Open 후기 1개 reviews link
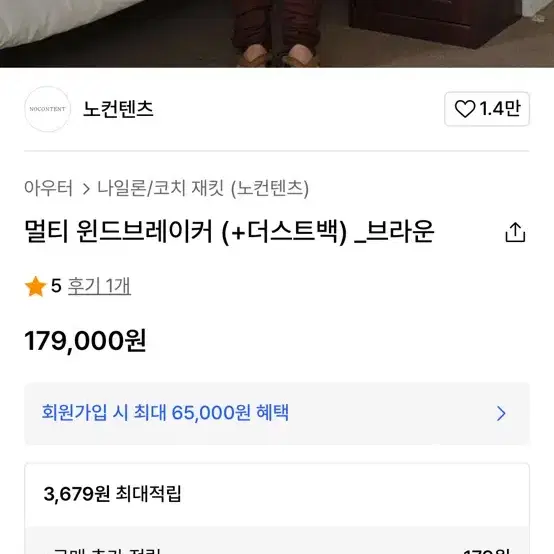The image size is (554, 554). pyautogui.click(x=99, y=286)
